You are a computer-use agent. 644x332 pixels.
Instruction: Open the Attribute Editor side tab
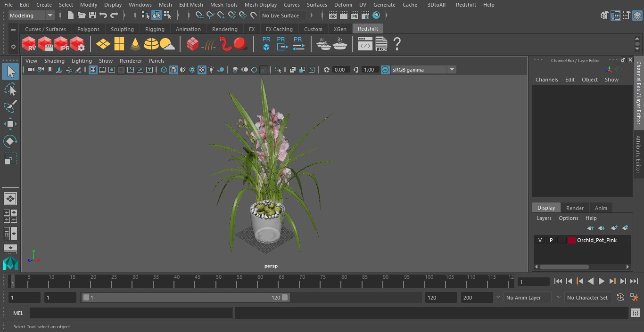[638, 154]
